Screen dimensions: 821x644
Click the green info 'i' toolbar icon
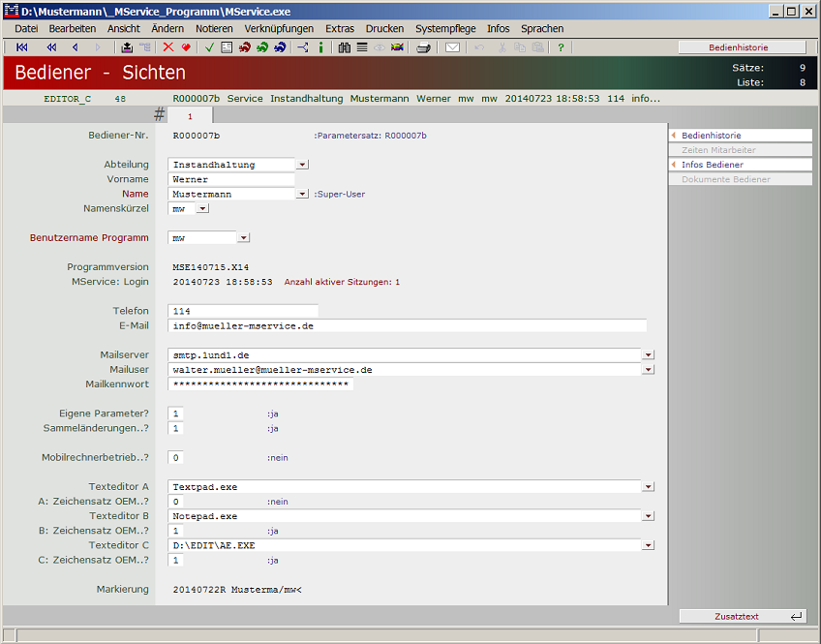coord(320,47)
